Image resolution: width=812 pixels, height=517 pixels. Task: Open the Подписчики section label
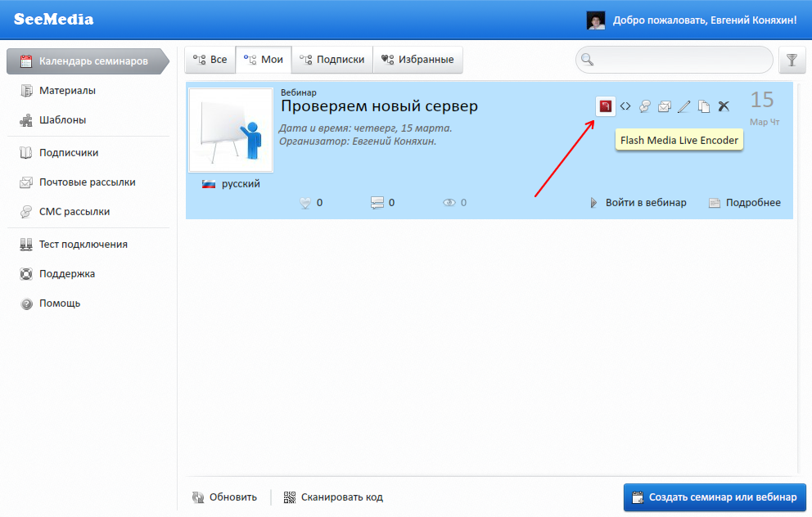(69, 153)
